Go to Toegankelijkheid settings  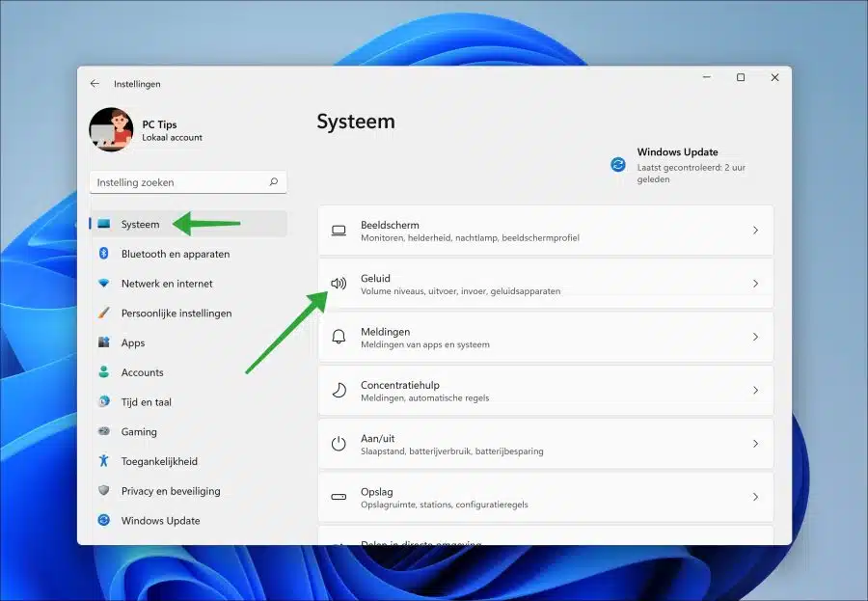(159, 461)
